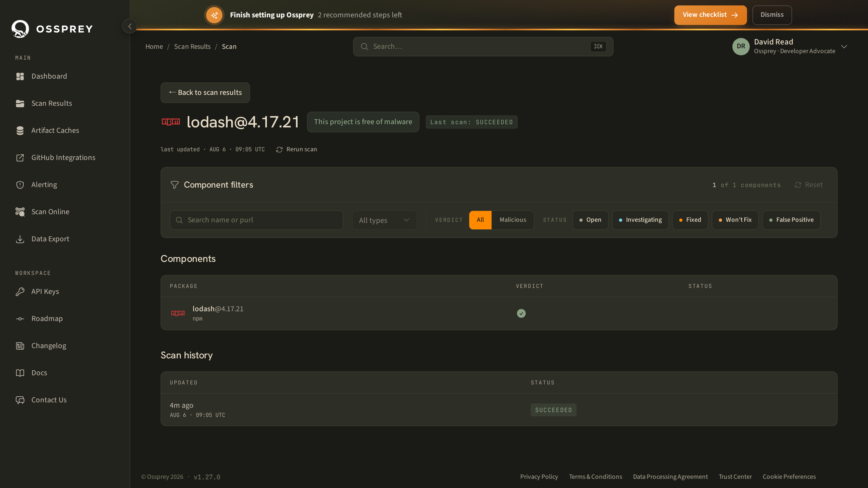Image resolution: width=868 pixels, height=488 pixels.
Task: Click the rerun scan refresh icon
Action: [279, 150]
